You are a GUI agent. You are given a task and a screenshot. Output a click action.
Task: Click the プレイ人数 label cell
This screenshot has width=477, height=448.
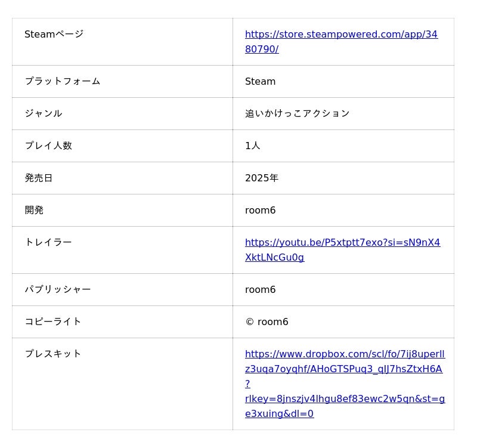(x=48, y=146)
